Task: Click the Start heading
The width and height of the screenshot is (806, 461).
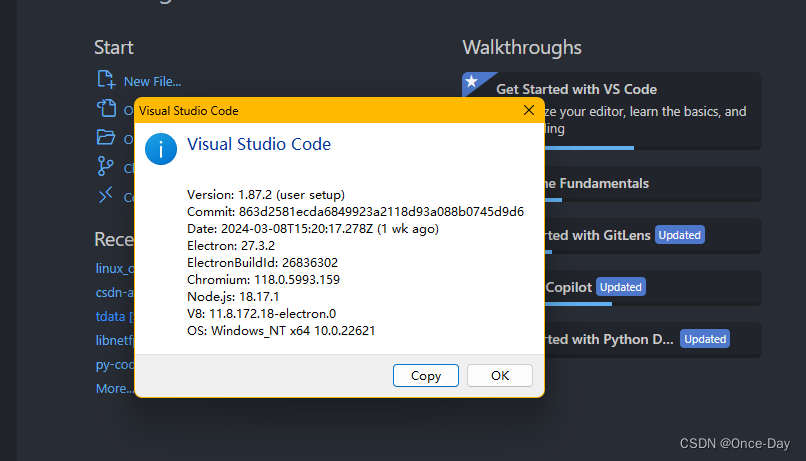Action: [114, 48]
